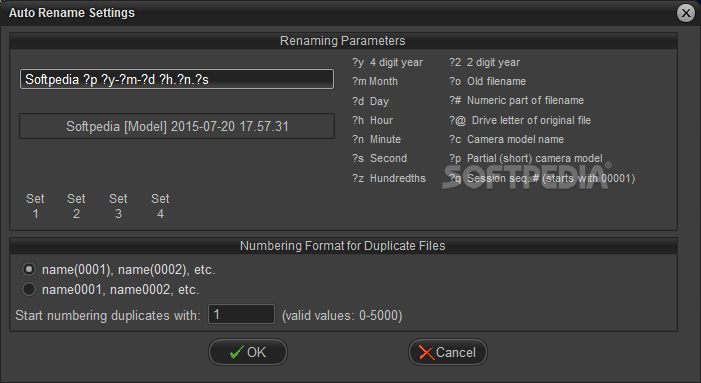
Task: Click the Cancel button
Action: tap(448, 352)
